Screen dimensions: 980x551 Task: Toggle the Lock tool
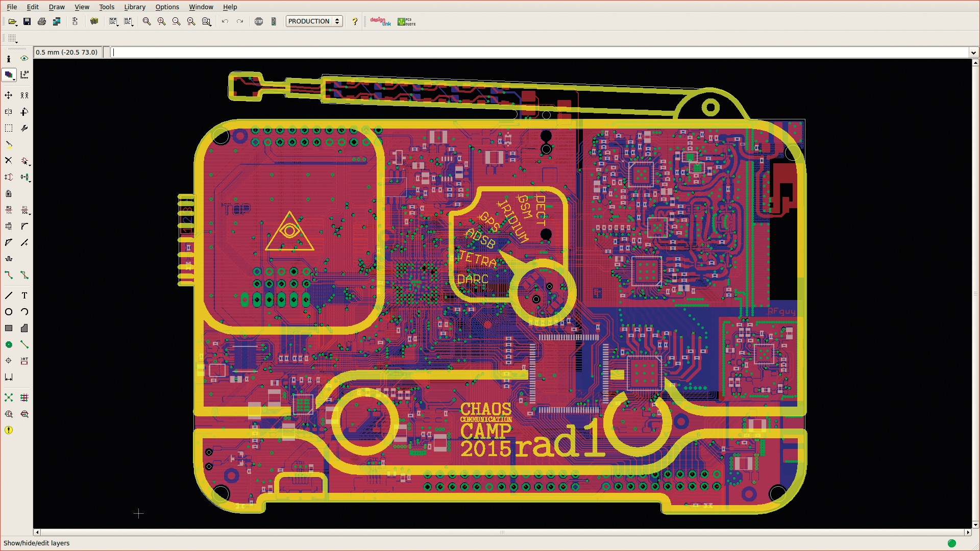9,193
